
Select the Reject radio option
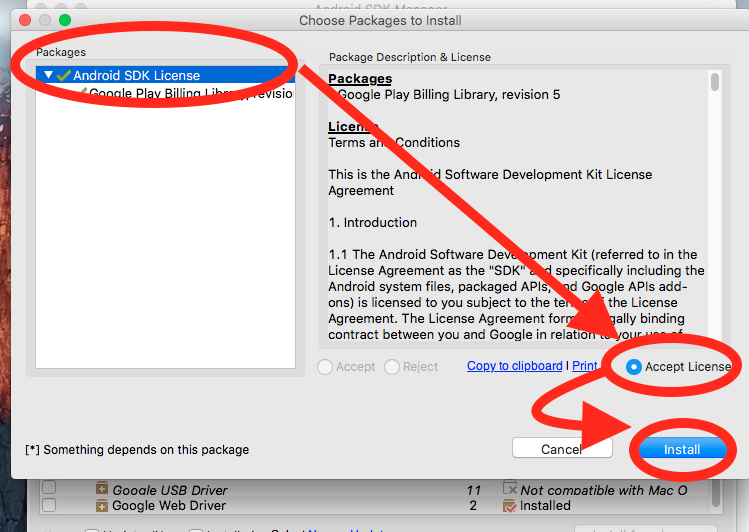(392, 367)
